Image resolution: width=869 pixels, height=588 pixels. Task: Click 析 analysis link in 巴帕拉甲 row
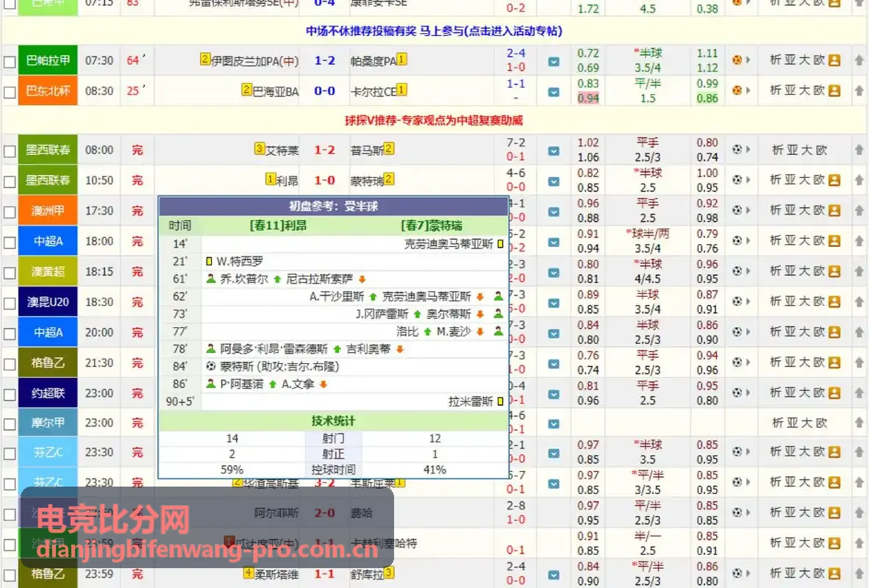coord(776,60)
